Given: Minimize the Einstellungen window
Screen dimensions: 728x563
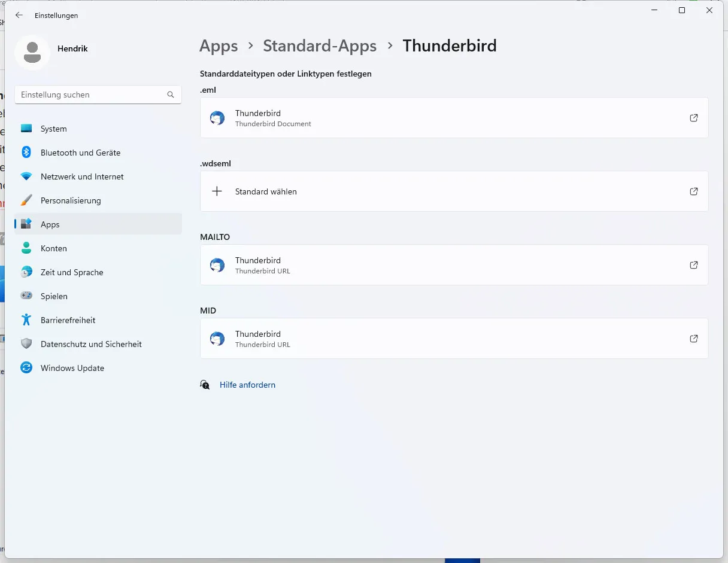Looking at the screenshot, I should coord(654,10).
